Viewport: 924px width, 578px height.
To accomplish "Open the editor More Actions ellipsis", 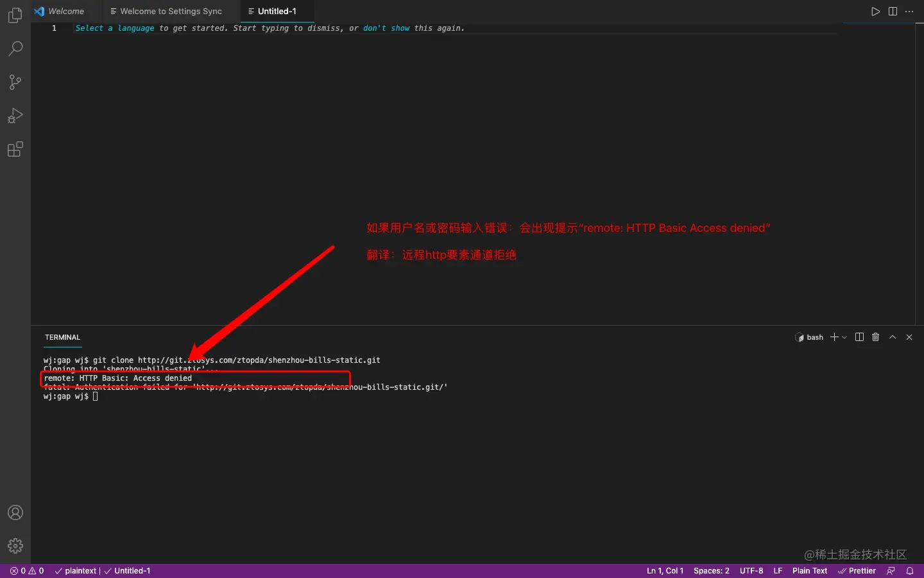I will 909,12.
